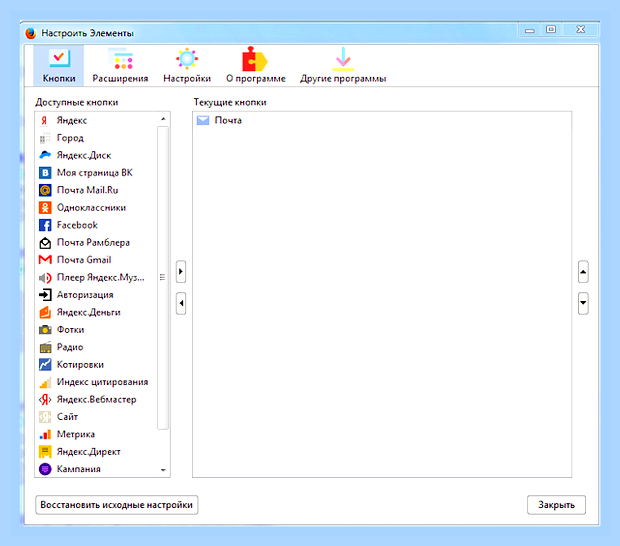620x546 pixels.
Task: Select the Почта Mail.Ru icon
Action: point(45,190)
